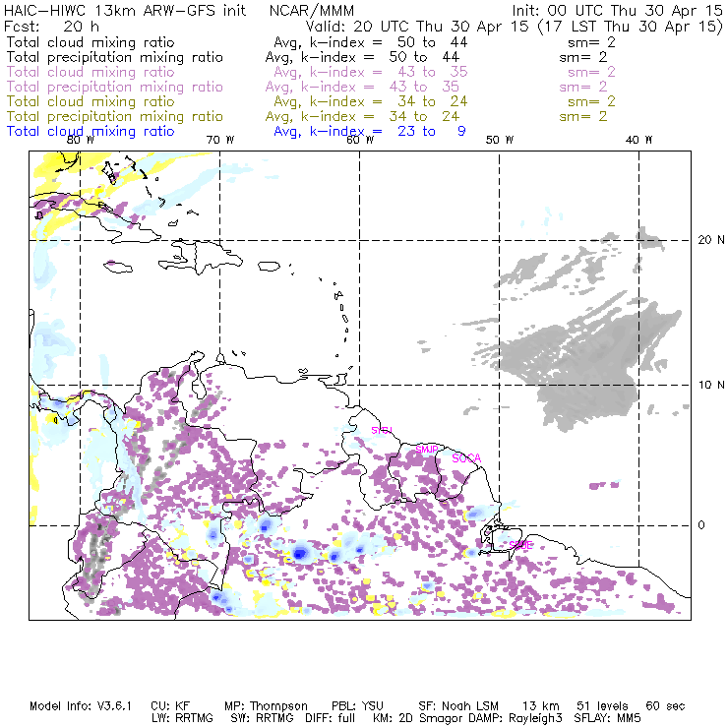Click blue "Avg, k-index = 23 to 9" text
728x728 pixels.
[370, 132]
